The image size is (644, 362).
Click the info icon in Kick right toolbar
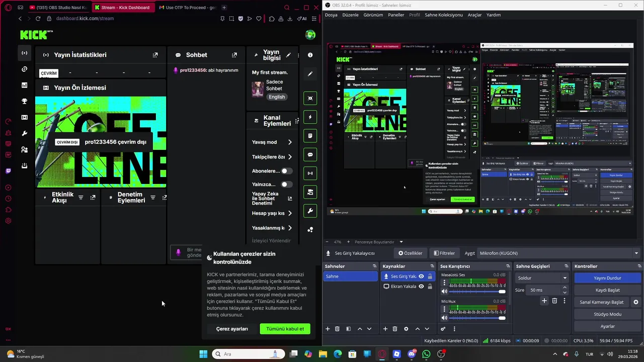click(x=310, y=55)
